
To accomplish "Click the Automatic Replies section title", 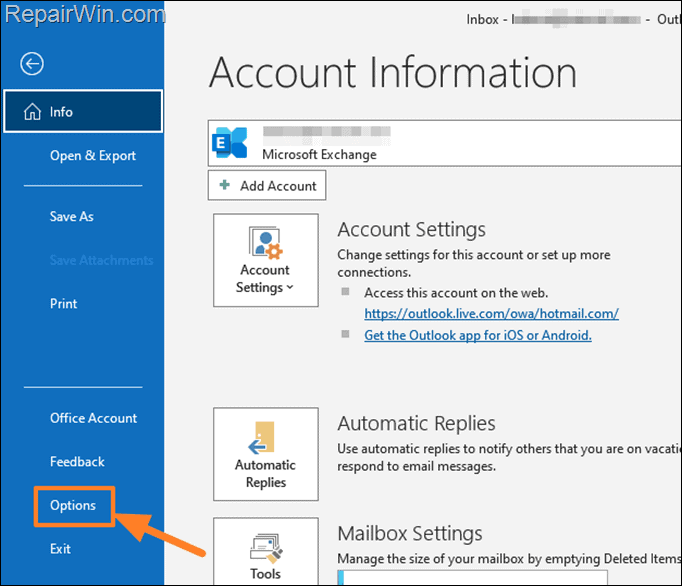I will click(x=416, y=423).
